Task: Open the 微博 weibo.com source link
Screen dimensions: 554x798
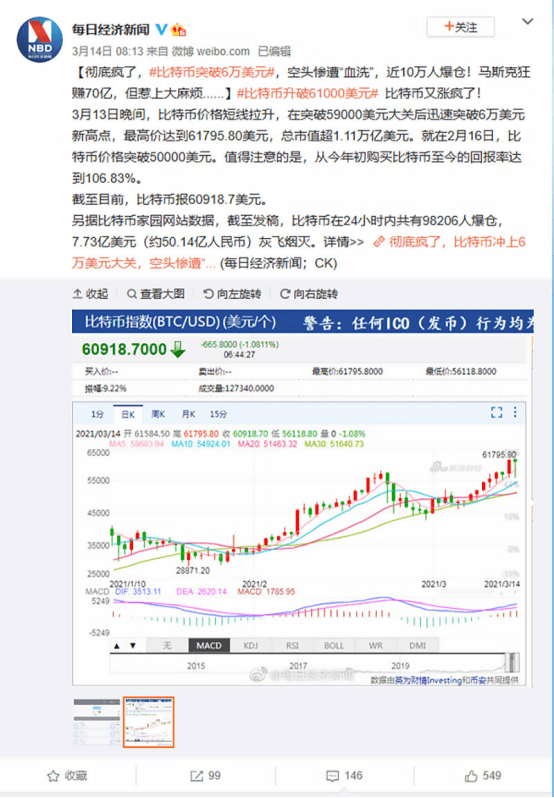Action: (x=210, y=51)
